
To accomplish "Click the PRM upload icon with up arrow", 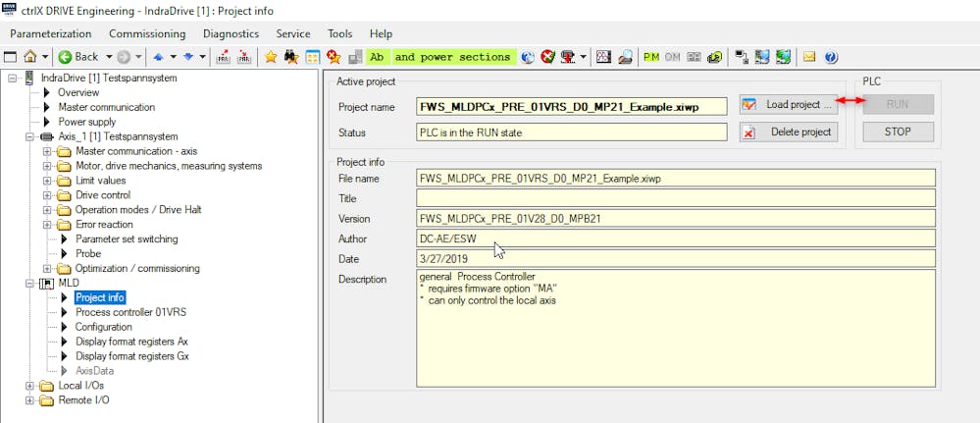I will click(x=223, y=57).
